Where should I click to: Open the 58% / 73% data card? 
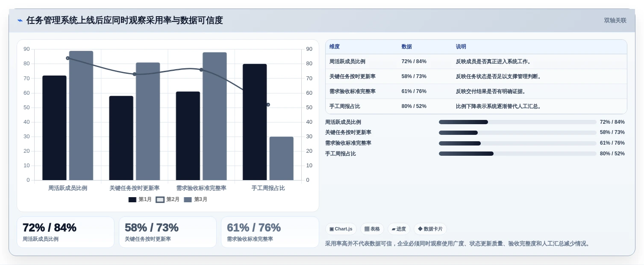click(x=168, y=232)
